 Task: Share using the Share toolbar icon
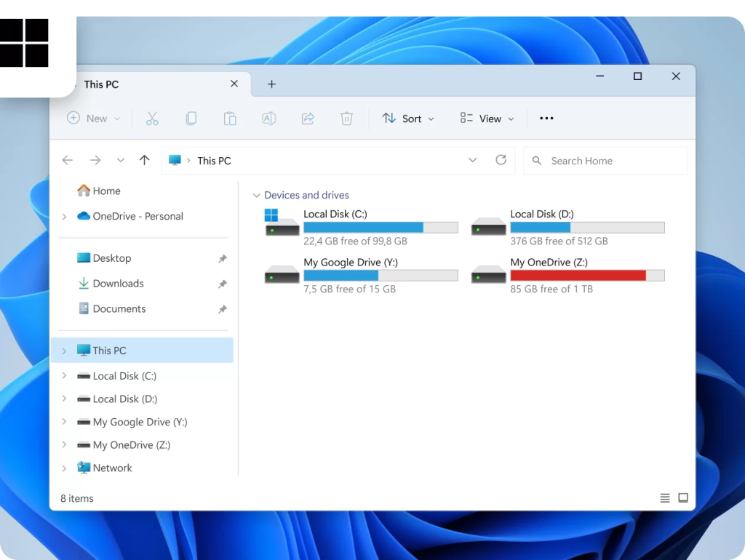[308, 118]
